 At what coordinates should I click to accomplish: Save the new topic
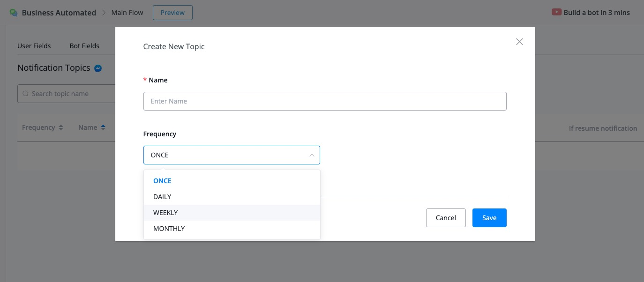489,218
